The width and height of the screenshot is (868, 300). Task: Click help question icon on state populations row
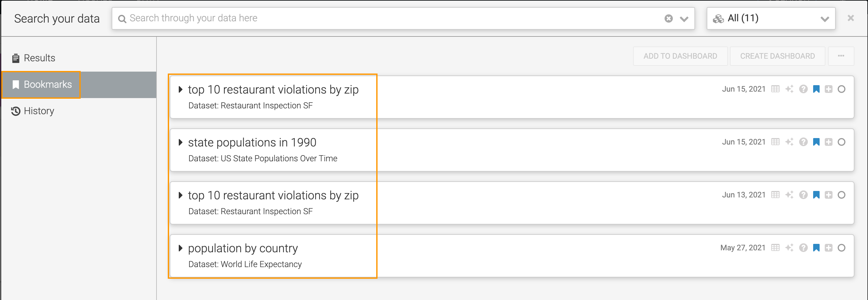coord(803,142)
